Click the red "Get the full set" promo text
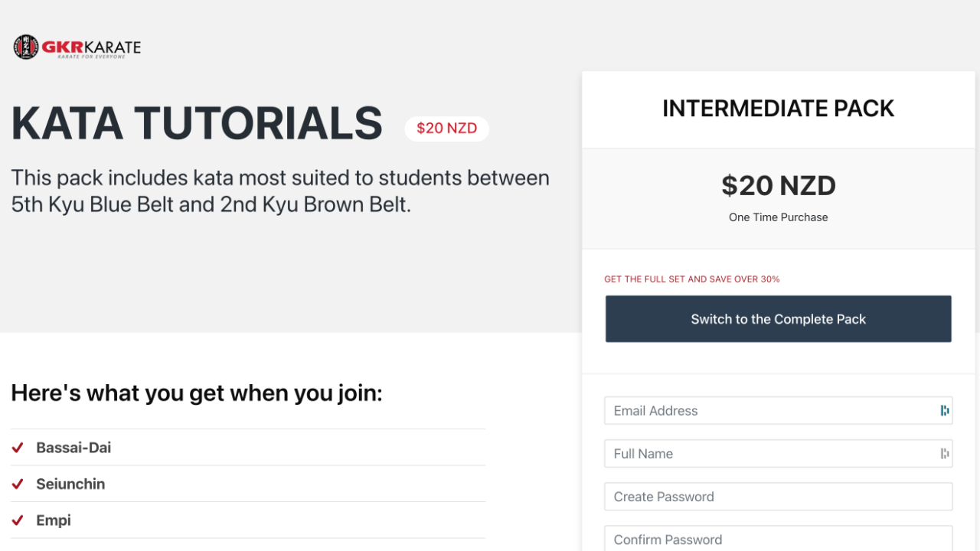This screenshot has height=551, width=980. click(x=692, y=279)
